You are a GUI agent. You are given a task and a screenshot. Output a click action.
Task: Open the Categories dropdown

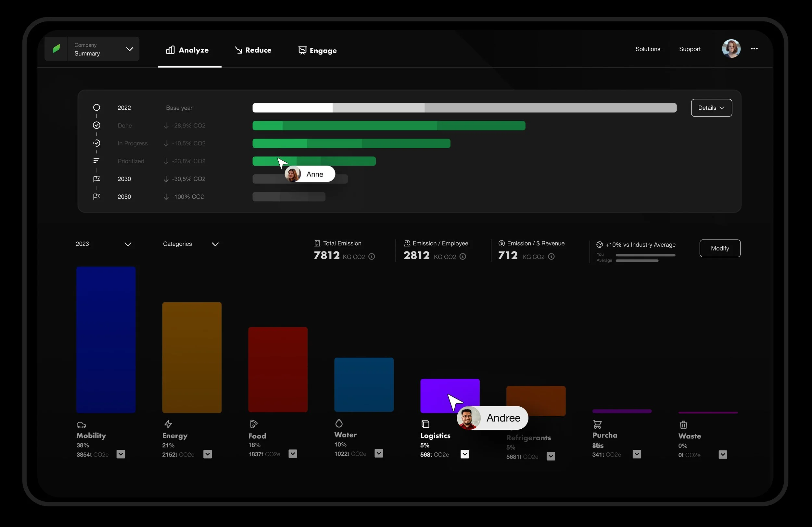click(x=191, y=244)
